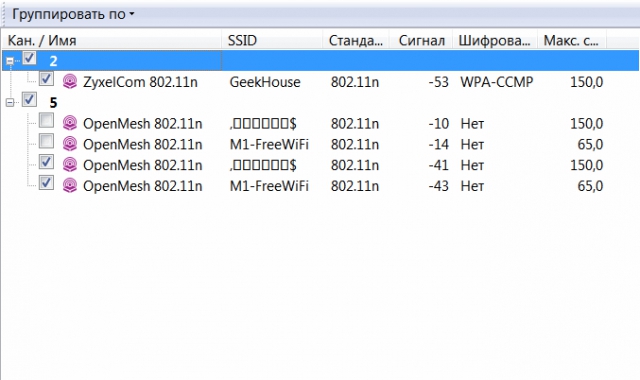Click the -53 signal value
Screen dimensions: 640x380
click(x=438, y=82)
